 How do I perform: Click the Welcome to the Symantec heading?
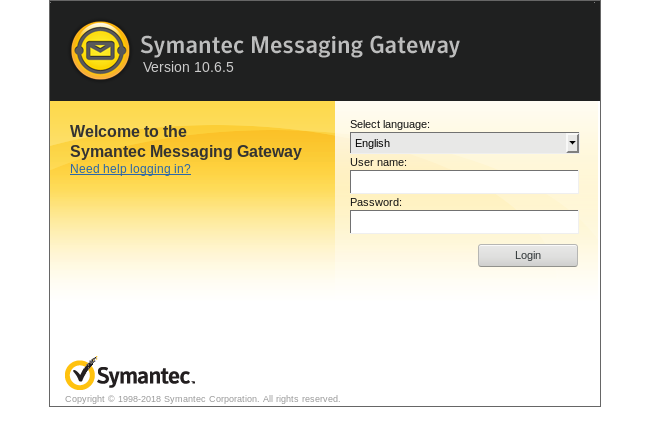(x=186, y=141)
